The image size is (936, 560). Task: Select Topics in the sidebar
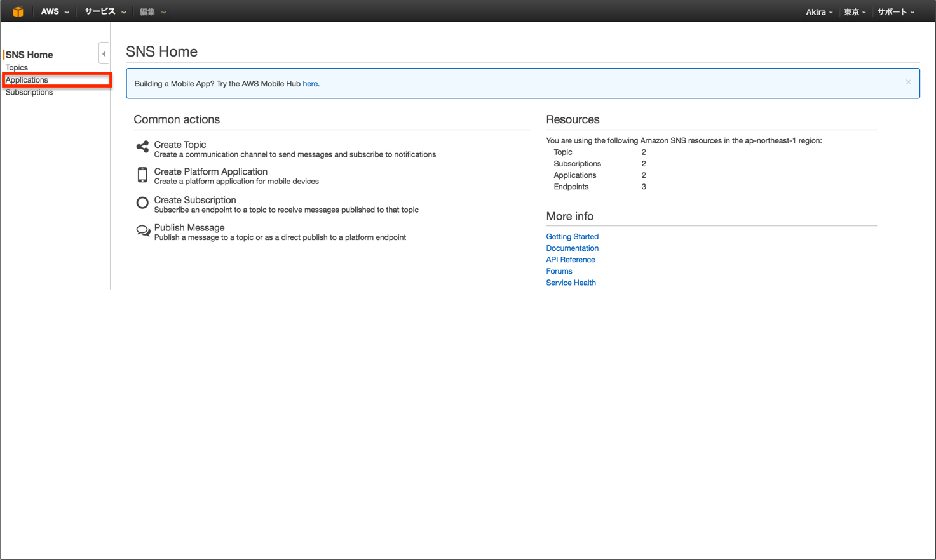(16, 67)
